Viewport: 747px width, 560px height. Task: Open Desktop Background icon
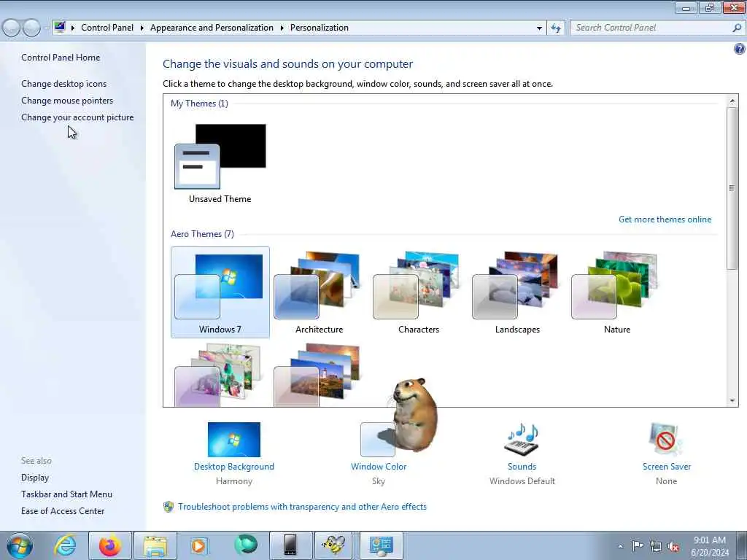pyautogui.click(x=234, y=440)
